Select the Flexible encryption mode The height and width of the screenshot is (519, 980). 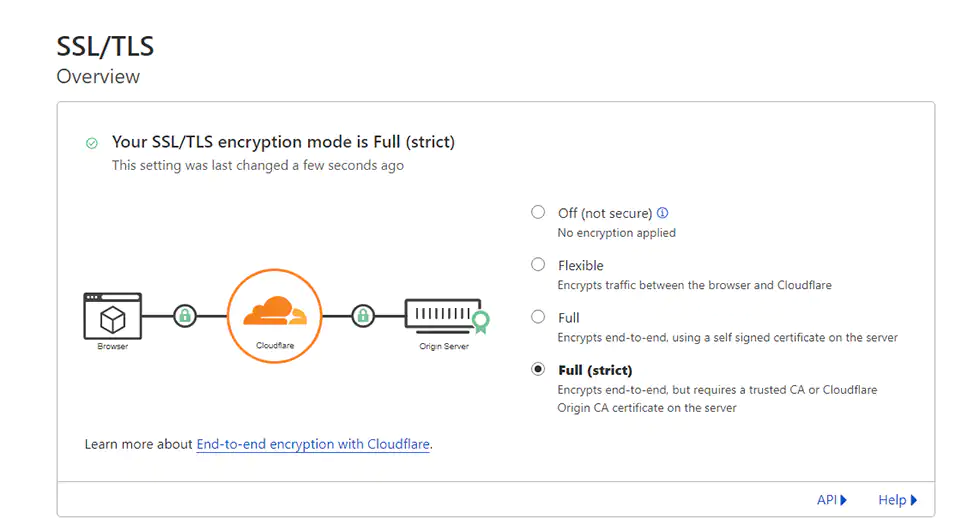(x=538, y=265)
